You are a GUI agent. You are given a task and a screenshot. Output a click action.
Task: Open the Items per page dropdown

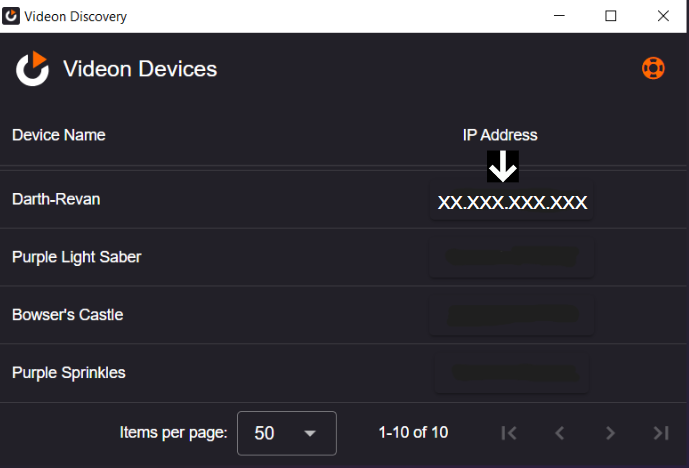point(287,433)
